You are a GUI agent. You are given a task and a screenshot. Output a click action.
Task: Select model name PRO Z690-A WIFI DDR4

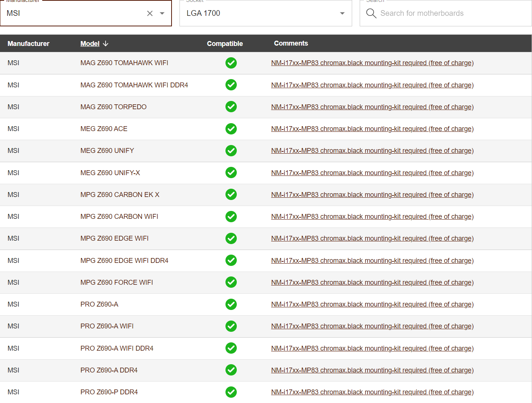(x=117, y=348)
